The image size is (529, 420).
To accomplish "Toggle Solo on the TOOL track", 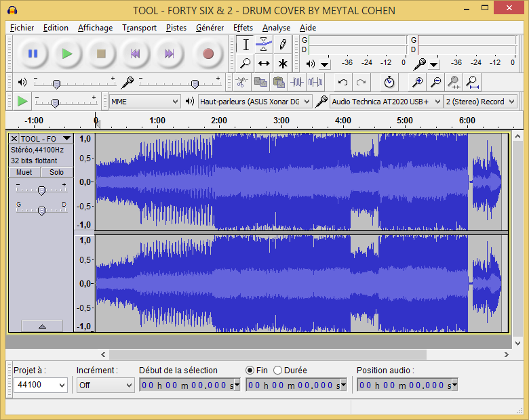I will (57, 172).
